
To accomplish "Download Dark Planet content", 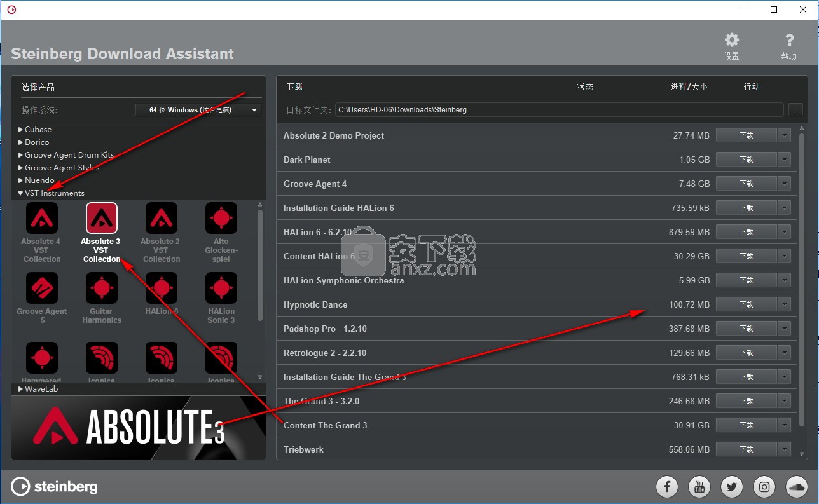I will tap(747, 160).
